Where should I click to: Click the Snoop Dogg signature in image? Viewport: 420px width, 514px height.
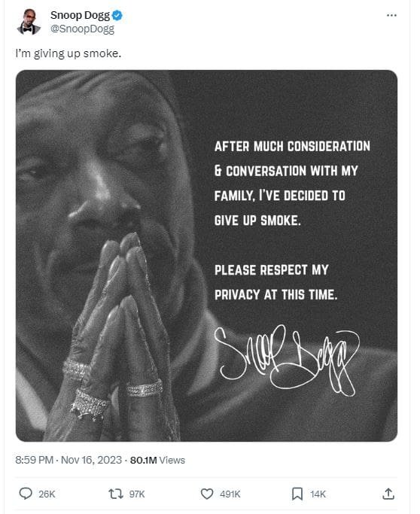[x=286, y=360]
